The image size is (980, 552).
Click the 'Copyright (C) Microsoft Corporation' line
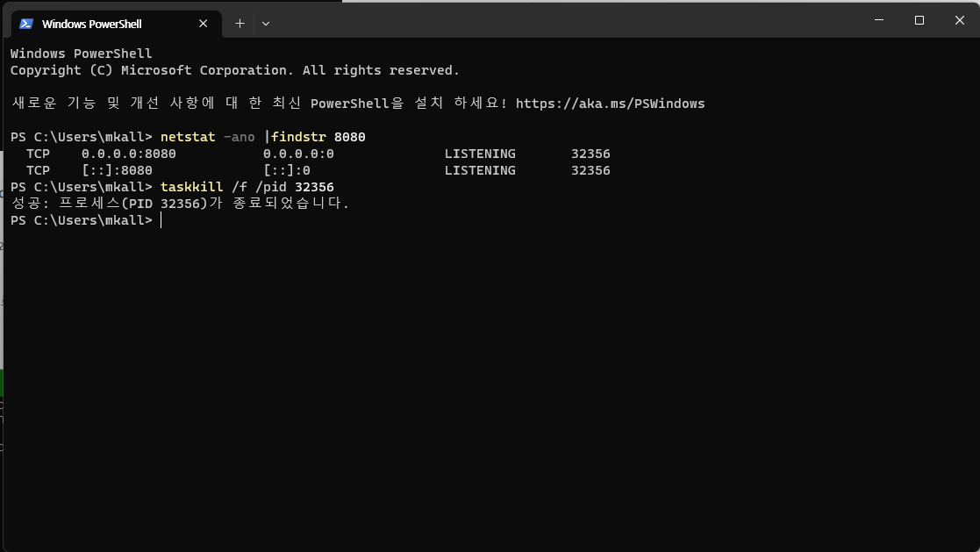pos(235,70)
